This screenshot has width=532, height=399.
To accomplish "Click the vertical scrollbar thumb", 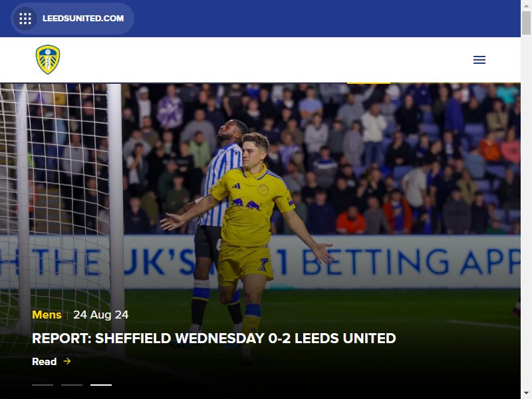I will (526, 23).
